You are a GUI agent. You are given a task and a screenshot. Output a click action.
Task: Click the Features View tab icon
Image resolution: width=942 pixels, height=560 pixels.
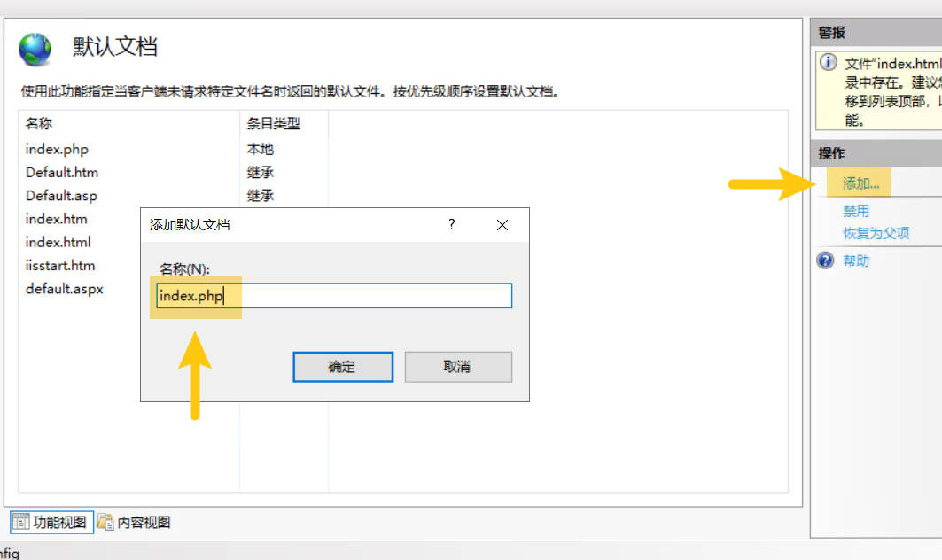[20, 522]
